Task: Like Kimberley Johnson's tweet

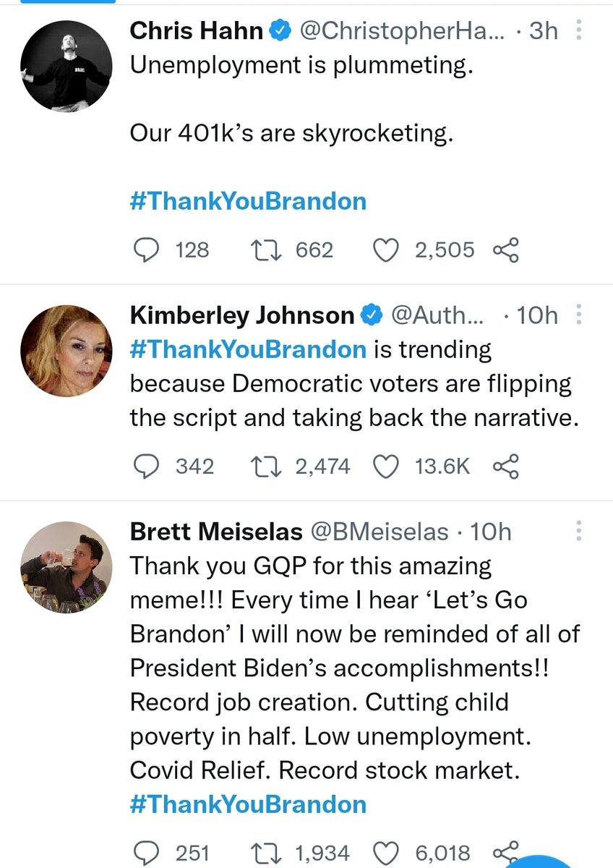Action: pyautogui.click(x=385, y=467)
